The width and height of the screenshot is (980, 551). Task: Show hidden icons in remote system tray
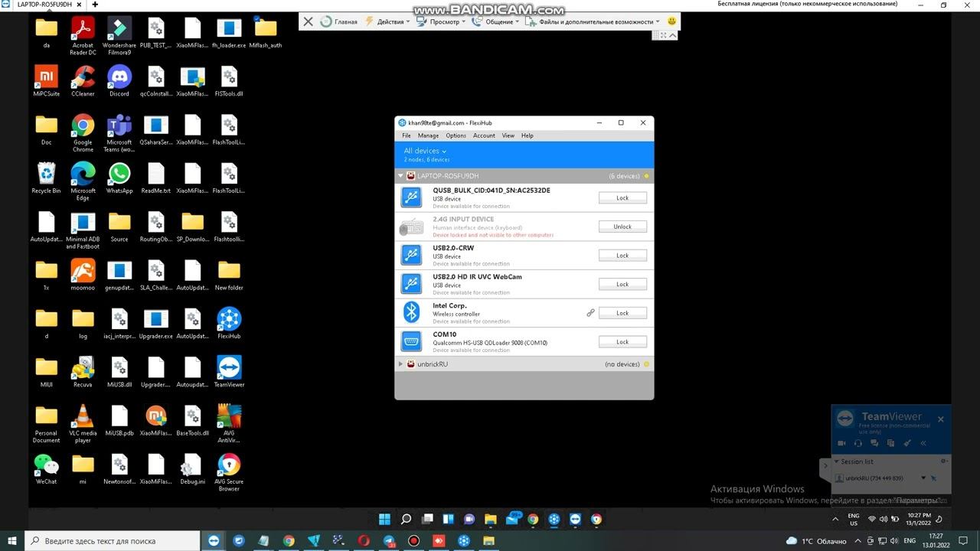(835, 519)
